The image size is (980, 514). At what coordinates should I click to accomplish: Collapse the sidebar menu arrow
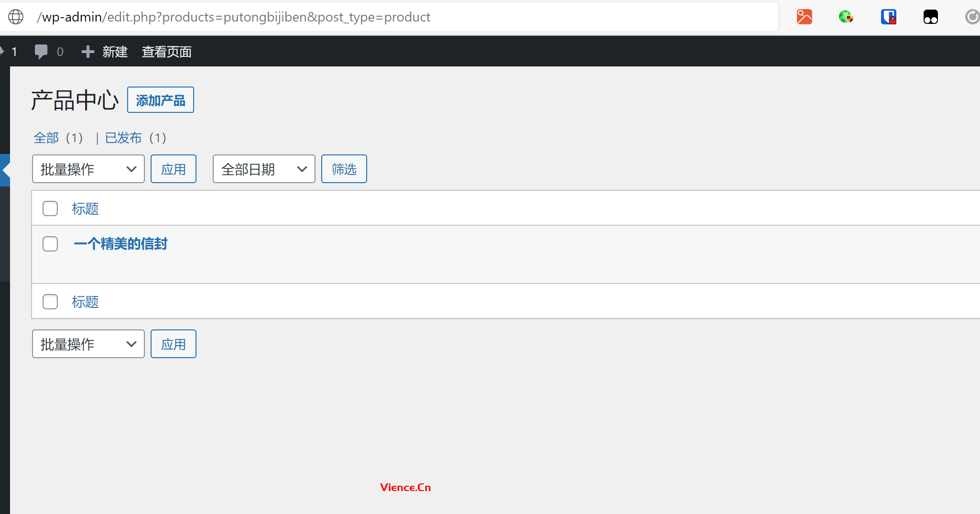click(x=5, y=170)
